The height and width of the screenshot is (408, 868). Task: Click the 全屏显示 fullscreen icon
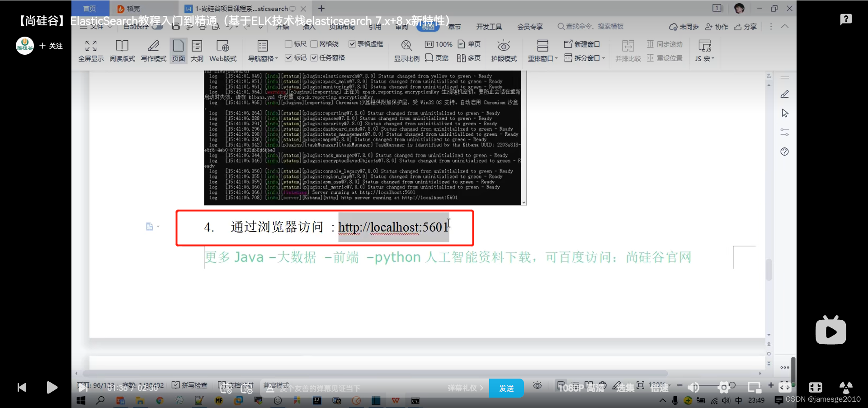91,50
